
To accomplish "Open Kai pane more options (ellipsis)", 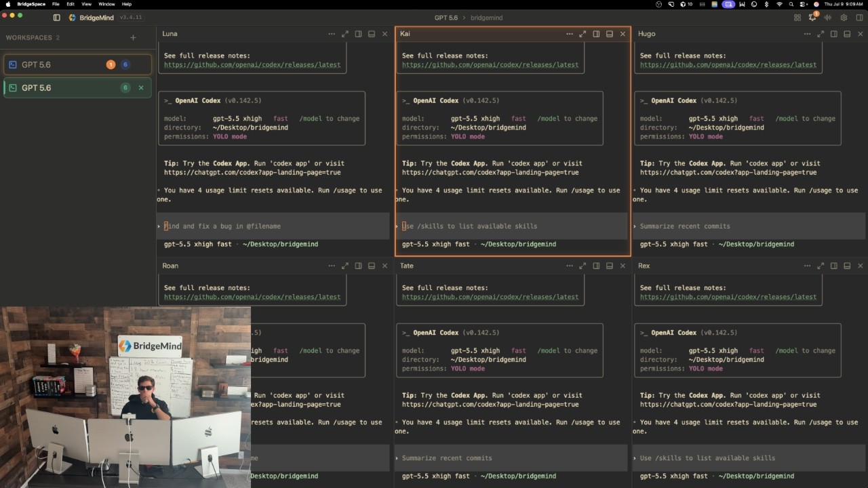I will click(x=570, y=34).
